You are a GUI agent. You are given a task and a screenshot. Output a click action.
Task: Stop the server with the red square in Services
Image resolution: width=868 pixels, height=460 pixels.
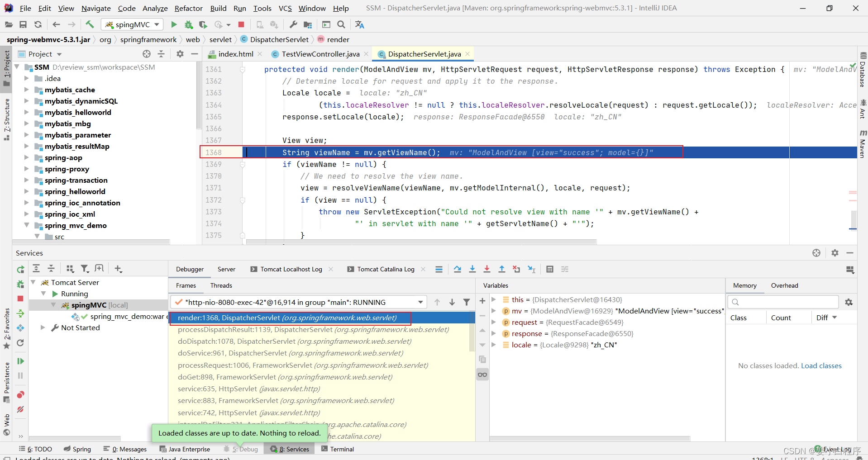point(20,299)
